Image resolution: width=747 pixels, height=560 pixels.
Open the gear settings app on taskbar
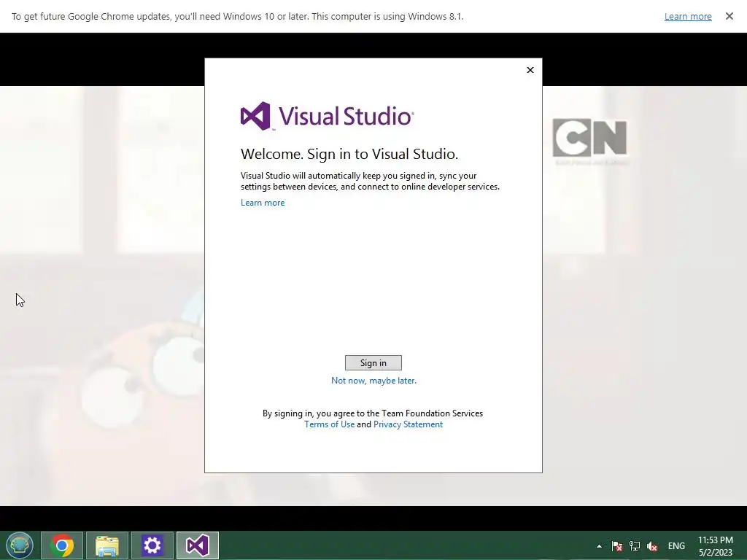tap(152, 545)
